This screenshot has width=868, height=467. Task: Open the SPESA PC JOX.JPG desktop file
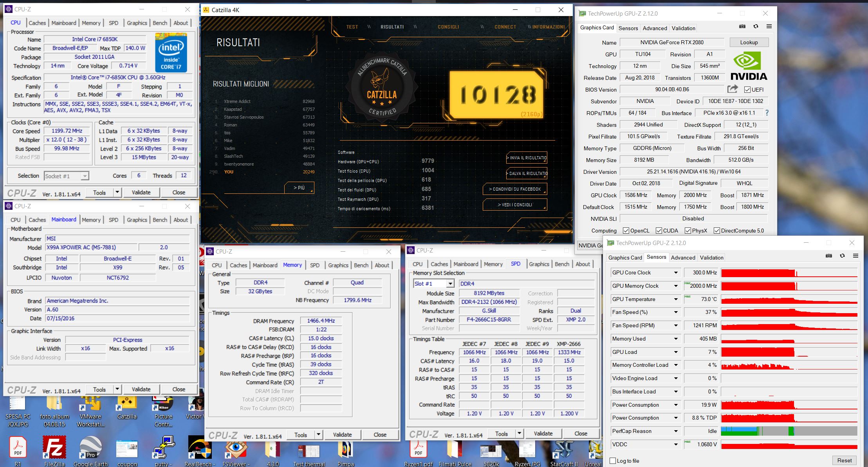click(18, 411)
